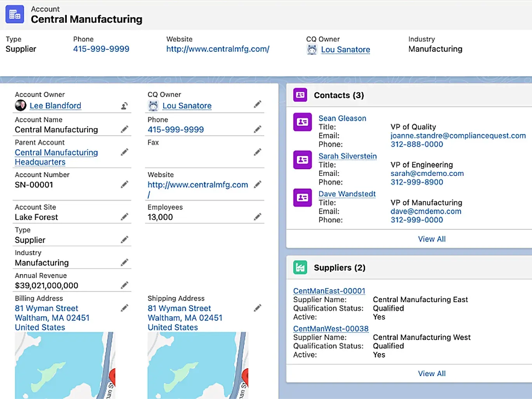Edit the Account Number field using its pencil
The image size is (532, 399).
click(x=124, y=184)
